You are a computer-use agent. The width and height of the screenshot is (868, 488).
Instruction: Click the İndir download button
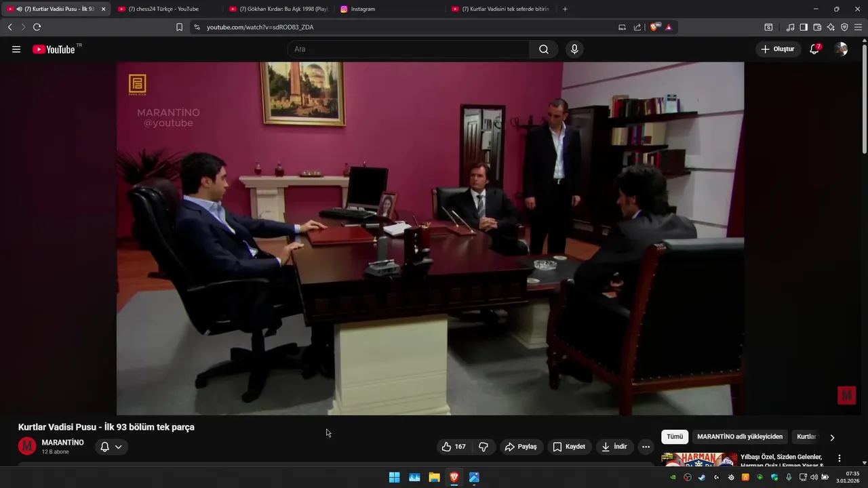(x=614, y=447)
